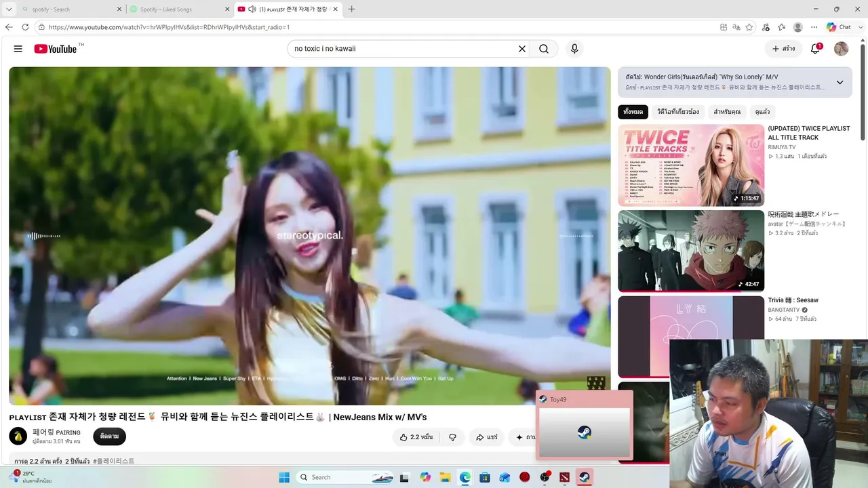Open File Explorer from the taskbar

446,477
